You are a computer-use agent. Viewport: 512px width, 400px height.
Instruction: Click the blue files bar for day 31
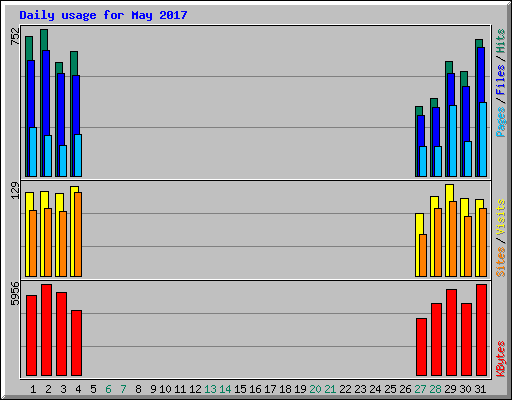[481, 75]
